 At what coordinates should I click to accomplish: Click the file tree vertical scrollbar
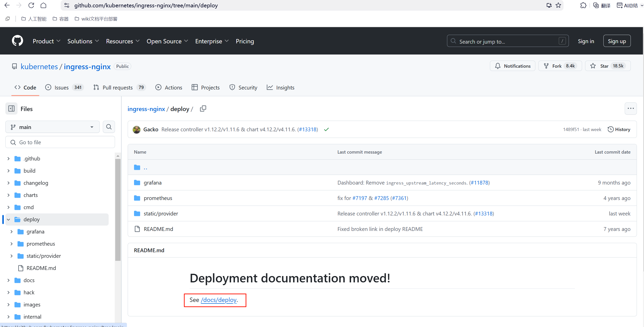[x=118, y=209]
